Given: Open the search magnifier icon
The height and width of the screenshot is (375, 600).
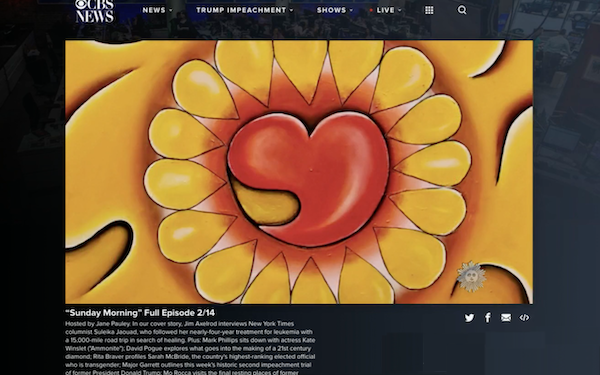Looking at the screenshot, I should tap(462, 10).
